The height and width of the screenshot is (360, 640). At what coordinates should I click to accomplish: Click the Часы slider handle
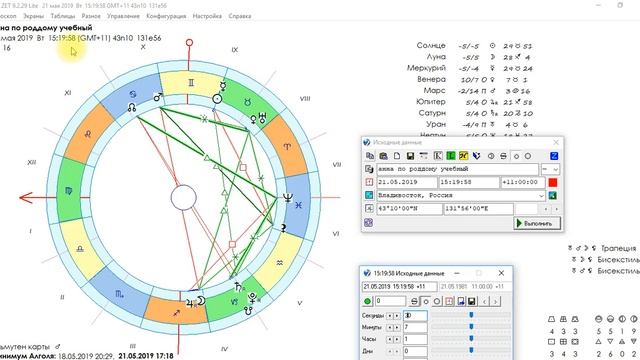tap(471, 338)
